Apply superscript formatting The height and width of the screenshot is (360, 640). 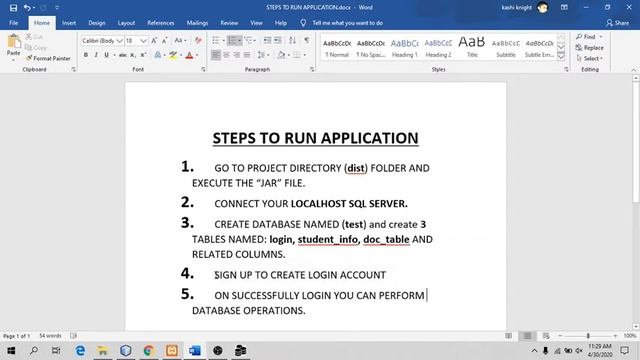143,55
